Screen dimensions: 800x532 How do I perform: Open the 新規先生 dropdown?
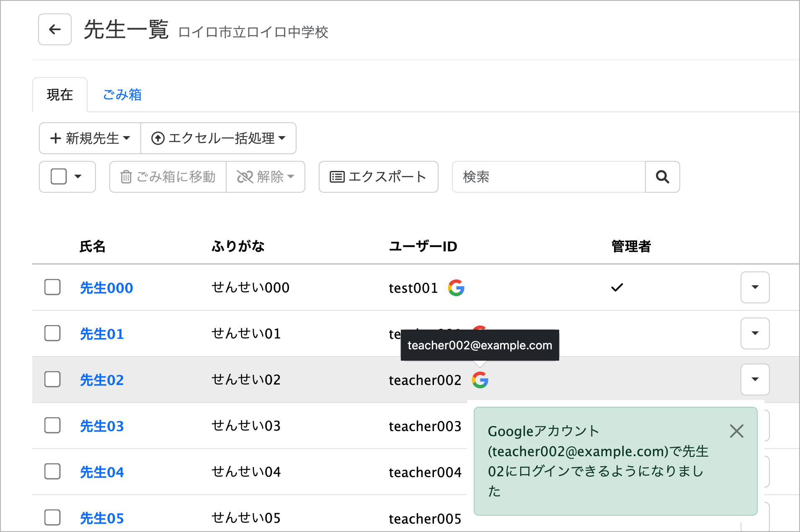(x=90, y=138)
